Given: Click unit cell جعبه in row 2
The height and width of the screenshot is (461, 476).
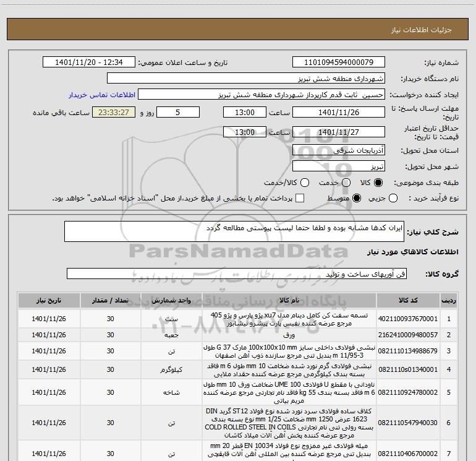Looking at the screenshot, I should click(171, 335).
